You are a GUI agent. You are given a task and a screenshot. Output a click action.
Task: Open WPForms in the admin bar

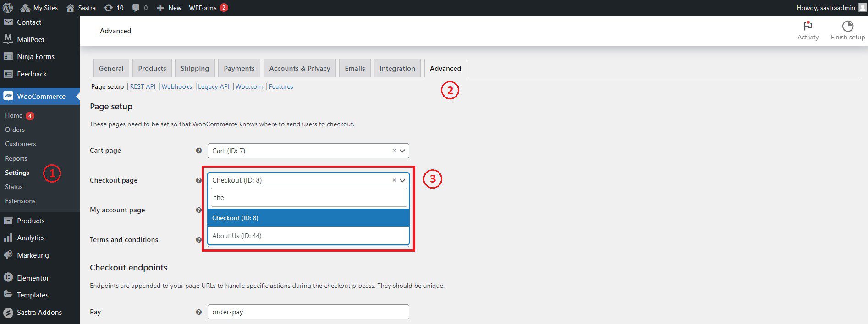(208, 8)
